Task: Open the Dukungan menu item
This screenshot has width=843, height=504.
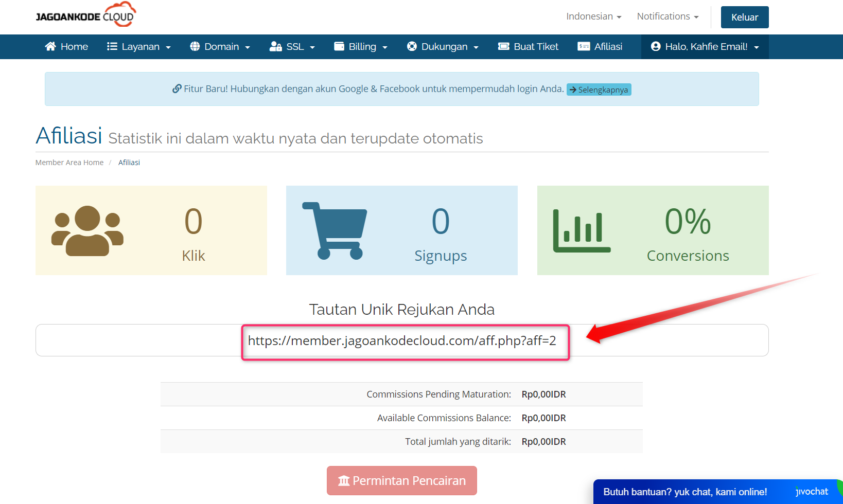Action: (443, 46)
